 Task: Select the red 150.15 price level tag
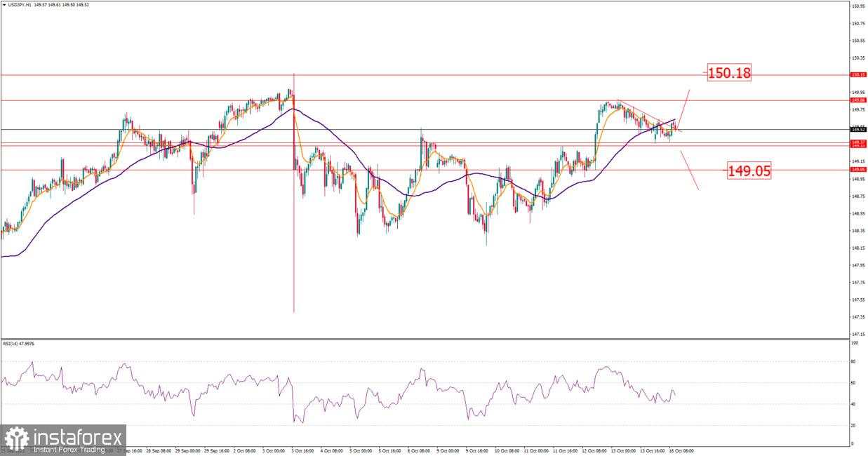coord(857,74)
